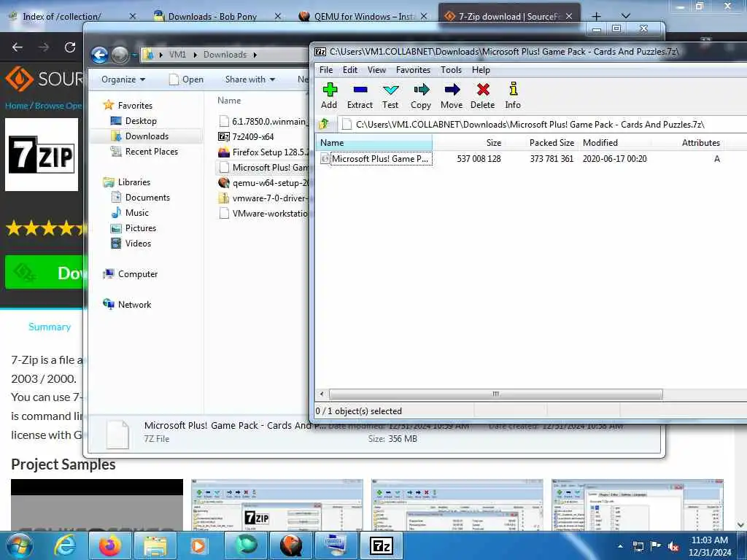747x560 pixels.
Task: Select Computer in Explorer navigation pane
Action: coord(137,274)
